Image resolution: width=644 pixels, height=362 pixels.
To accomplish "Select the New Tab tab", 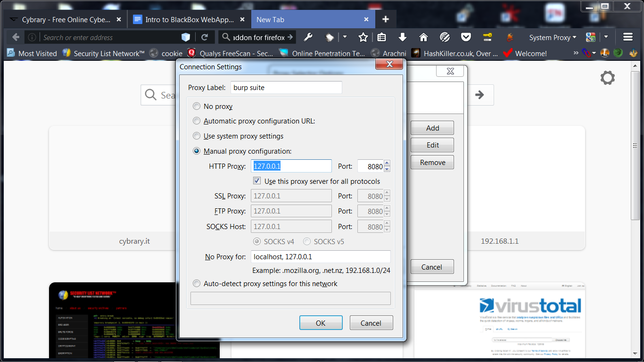I will (313, 19).
